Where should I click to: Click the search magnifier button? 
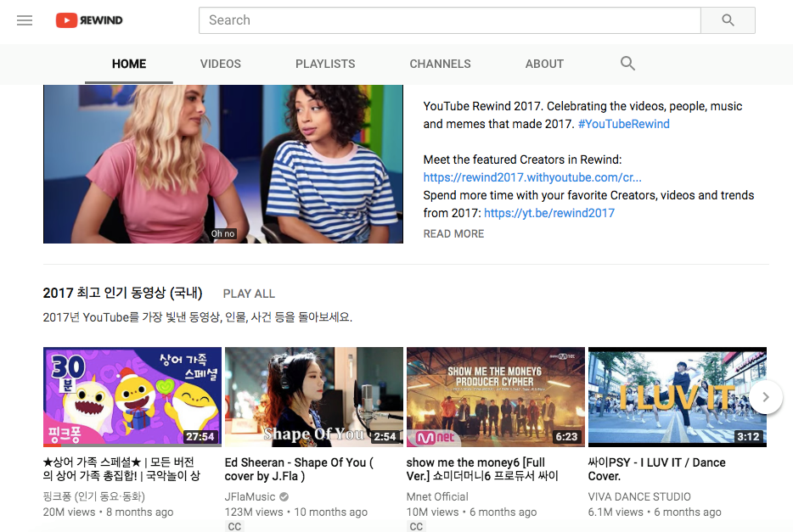[728, 20]
